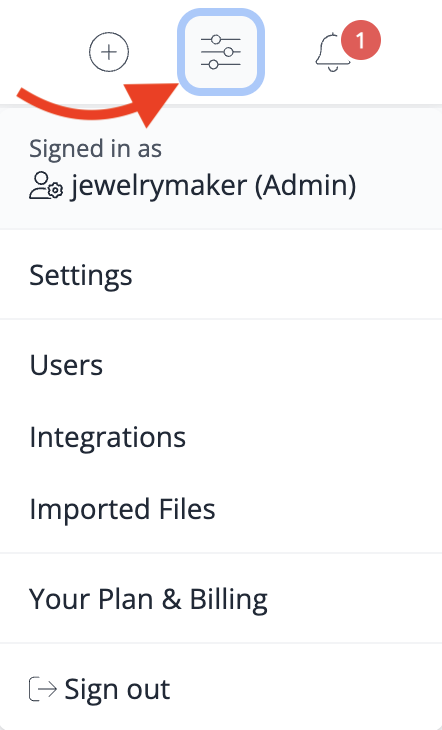Image resolution: width=442 pixels, height=730 pixels.
Task: Click the red notification badge showing 1
Action: coord(361,41)
